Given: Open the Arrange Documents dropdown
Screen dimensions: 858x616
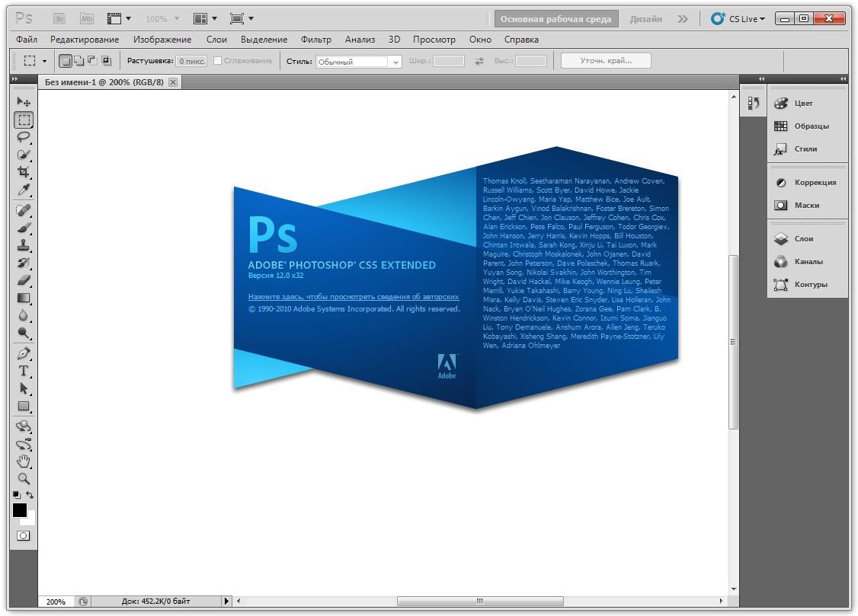Looking at the screenshot, I should click(205, 18).
